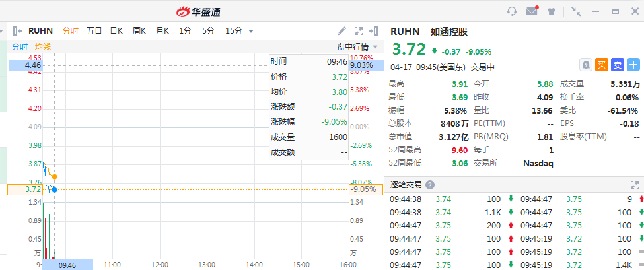Click tooltip 成交量 value 1600
This screenshot has width=644, height=270.
338,137
